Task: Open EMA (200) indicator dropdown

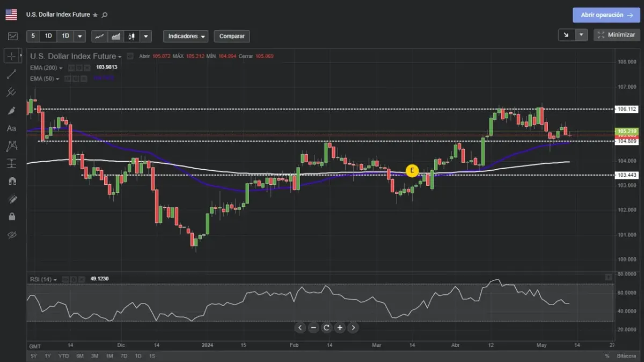Action: [61, 68]
